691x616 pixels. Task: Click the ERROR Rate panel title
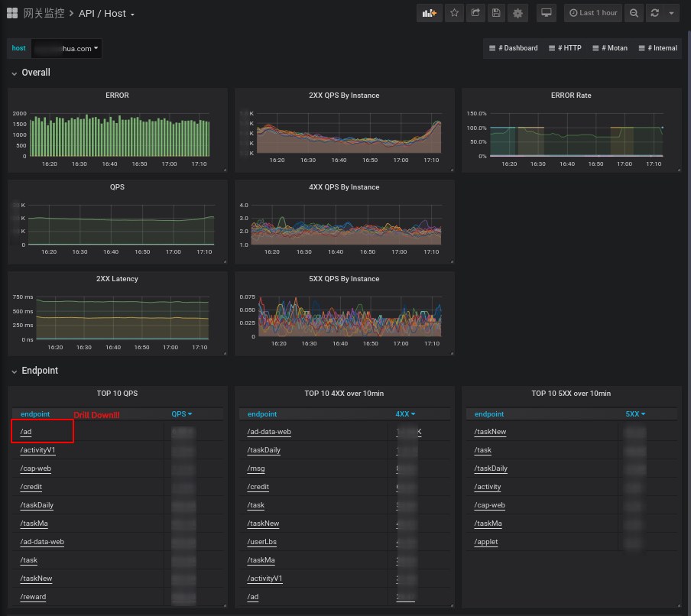(571, 96)
